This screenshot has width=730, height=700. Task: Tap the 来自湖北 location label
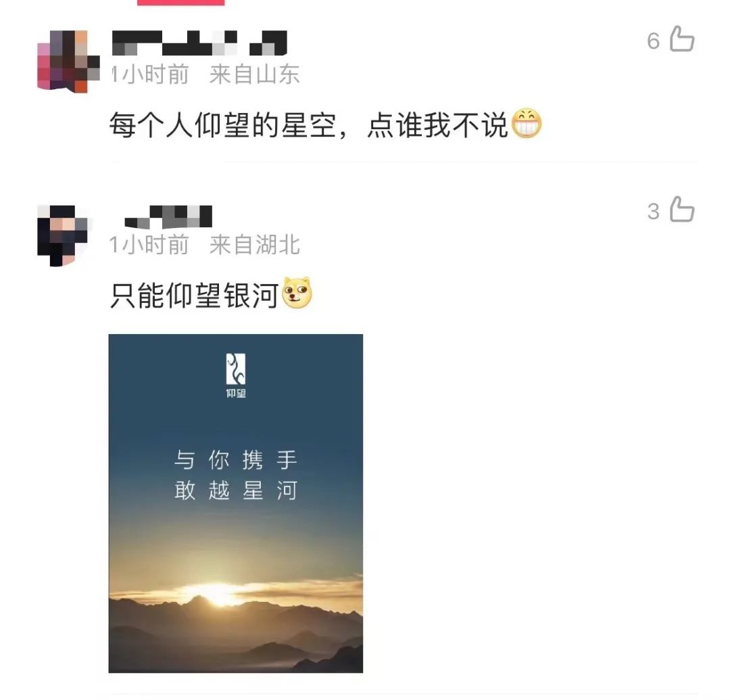click(x=254, y=245)
